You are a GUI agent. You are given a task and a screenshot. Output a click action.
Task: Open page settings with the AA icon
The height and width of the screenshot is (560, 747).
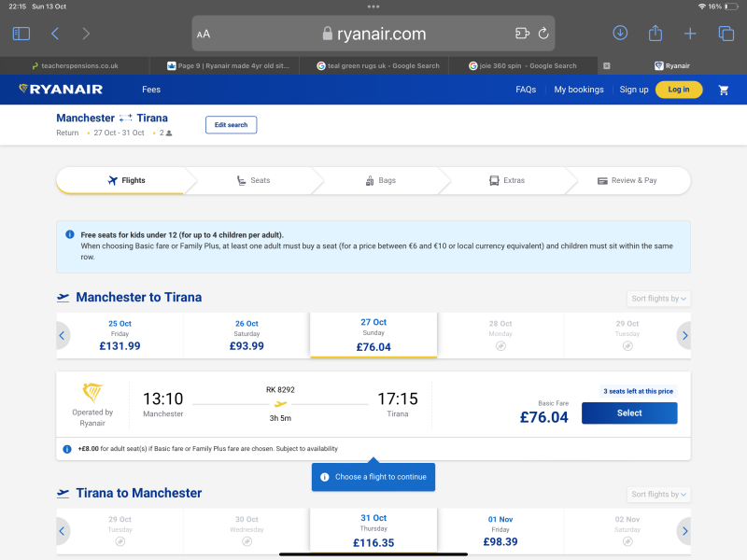coord(204,32)
